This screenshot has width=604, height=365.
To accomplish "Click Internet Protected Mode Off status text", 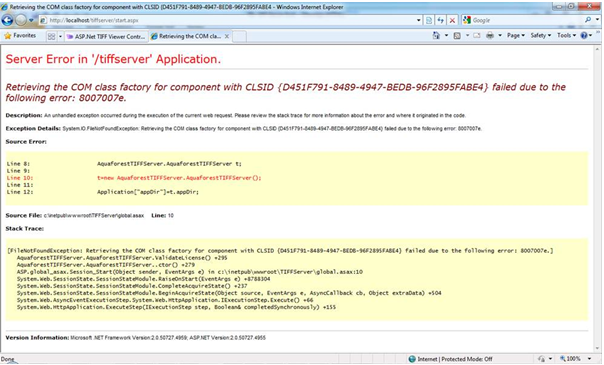I will pos(455,359).
